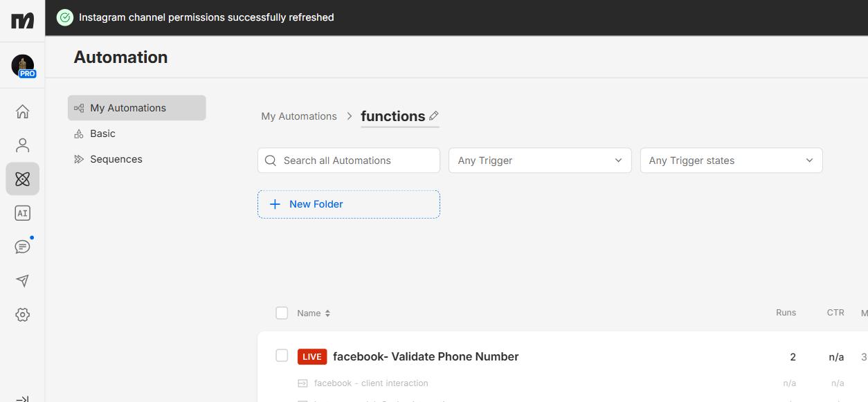Expand sidebar with arrow icon at bottom
This screenshot has height=402, width=868.
click(x=22, y=399)
